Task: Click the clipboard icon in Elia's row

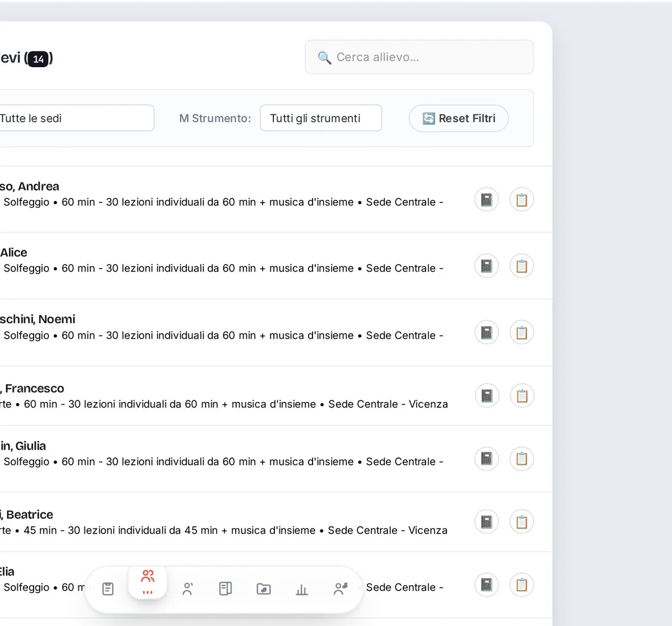Action: [521, 585]
